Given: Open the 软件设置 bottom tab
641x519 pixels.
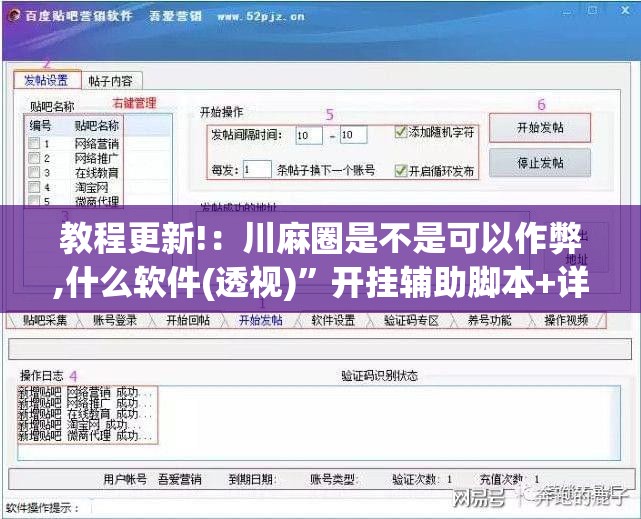Looking at the screenshot, I should point(333,320).
